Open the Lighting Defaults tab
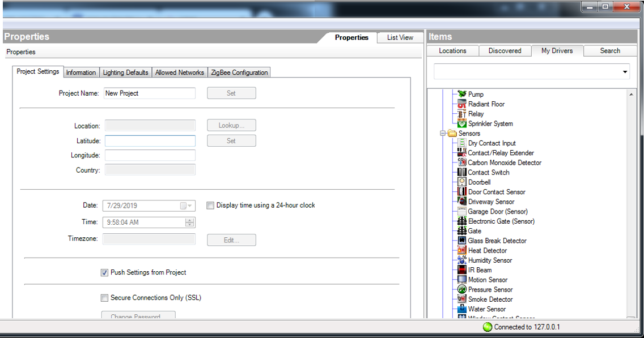Viewport: 644px width, 338px height. click(125, 72)
